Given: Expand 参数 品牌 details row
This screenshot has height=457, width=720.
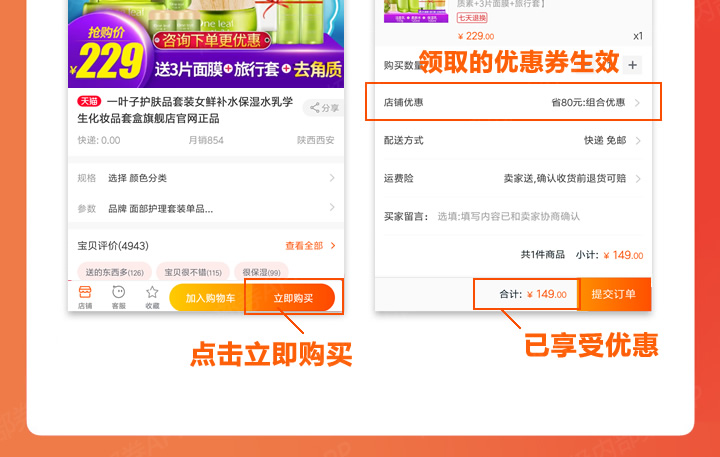Looking at the screenshot, I should 206,209.
